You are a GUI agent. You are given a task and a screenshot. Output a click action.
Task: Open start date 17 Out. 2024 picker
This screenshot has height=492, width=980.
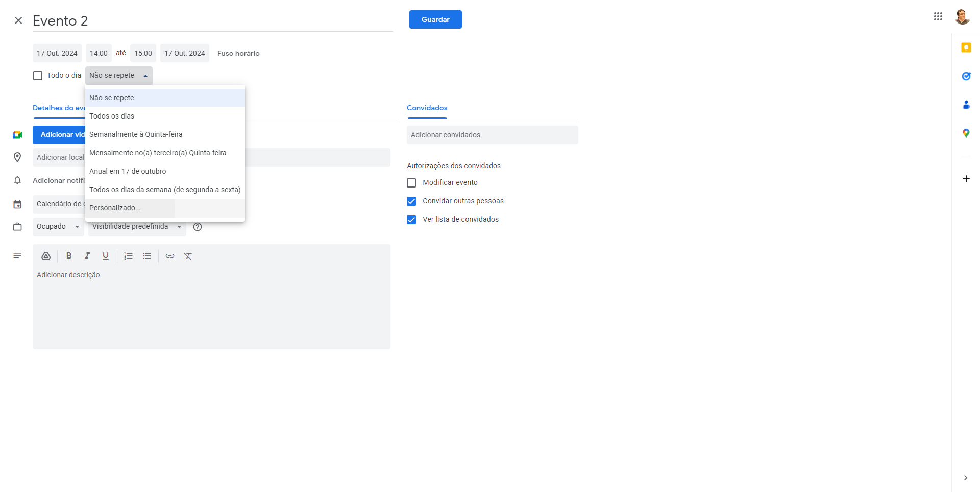[x=57, y=53]
